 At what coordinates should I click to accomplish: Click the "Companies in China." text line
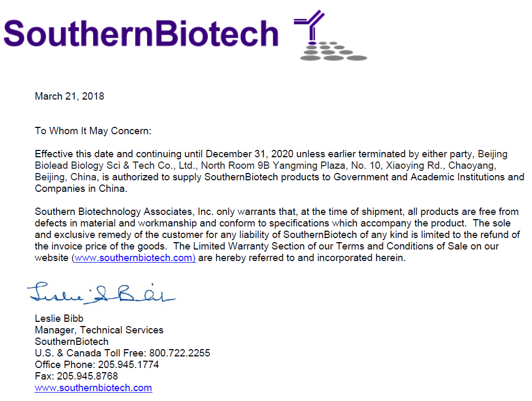tap(81, 189)
